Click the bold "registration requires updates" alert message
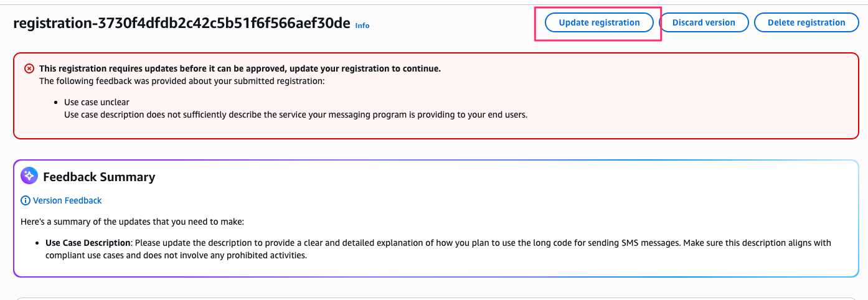This screenshot has width=868, height=300. [240, 68]
